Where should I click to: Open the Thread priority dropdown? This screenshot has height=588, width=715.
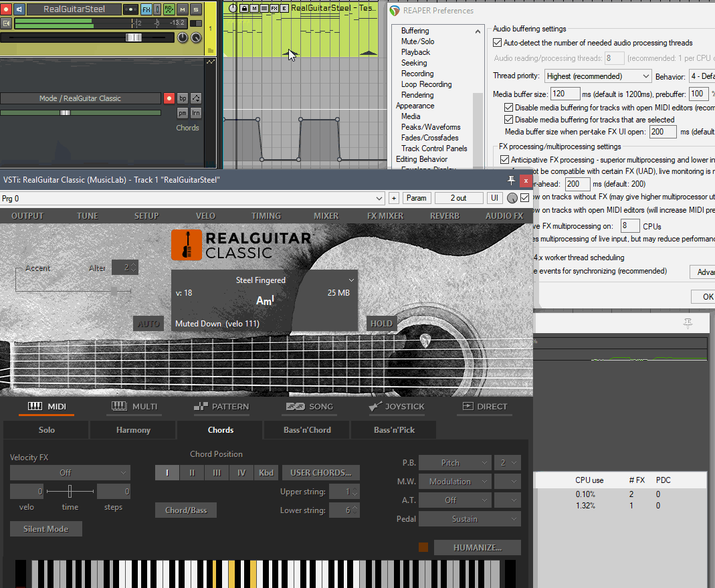click(597, 76)
